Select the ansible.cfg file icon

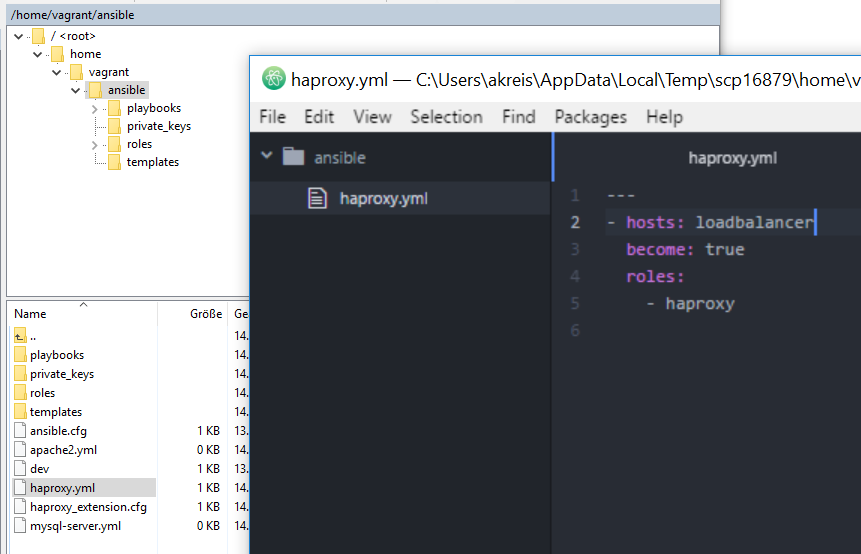pyautogui.click(x=21, y=431)
